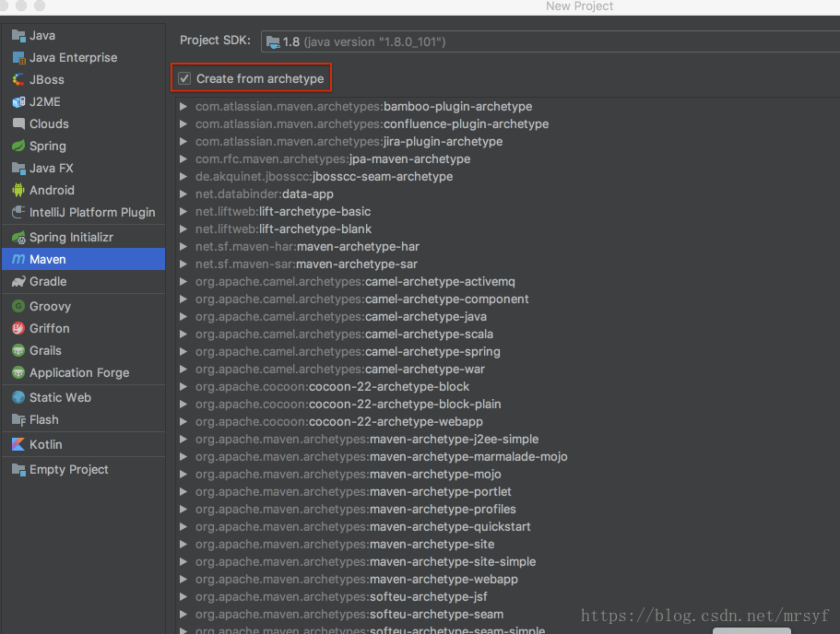Click the Static Web globe icon
Image resolution: width=840 pixels, height=634 pixels.
coord(18,397)
